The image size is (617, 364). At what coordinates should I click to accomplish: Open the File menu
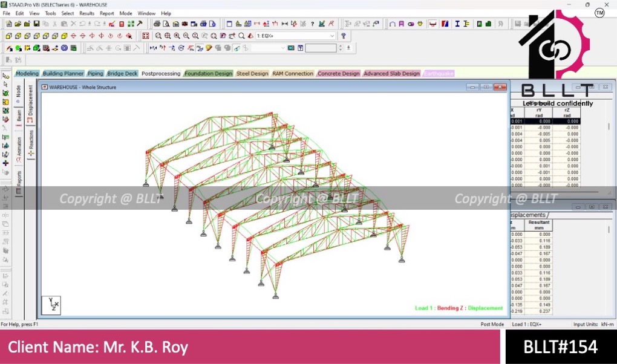click(x=6, y=13)
